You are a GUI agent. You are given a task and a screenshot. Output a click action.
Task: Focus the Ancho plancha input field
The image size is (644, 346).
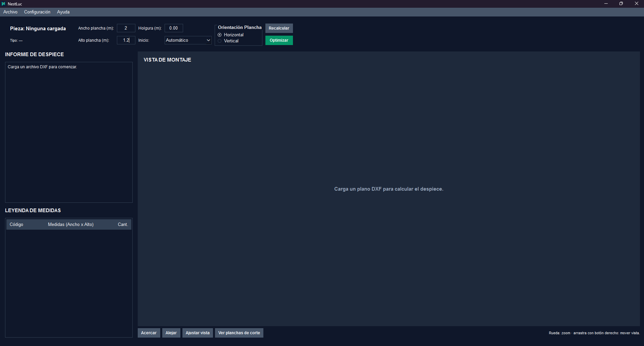click(x=126, y=28)
